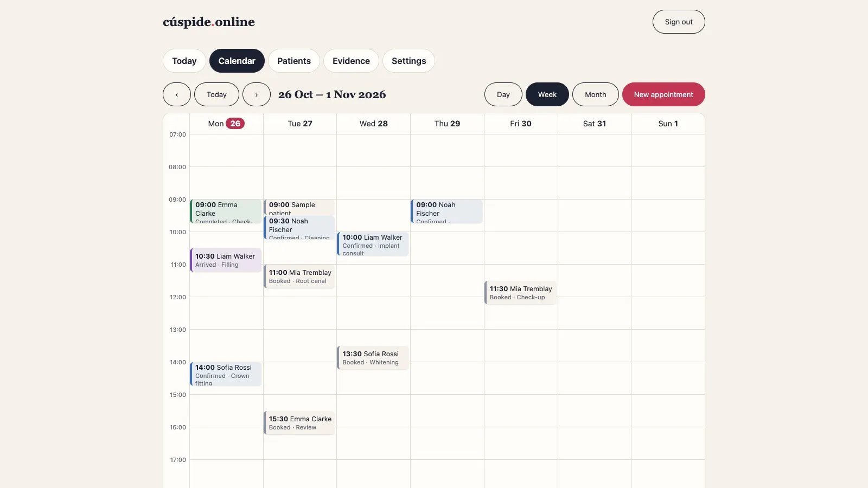The image size is (868, 488).
Task: Open Sofia Rossi's 13:30 Whitening appointment
Action: (373, 358)
